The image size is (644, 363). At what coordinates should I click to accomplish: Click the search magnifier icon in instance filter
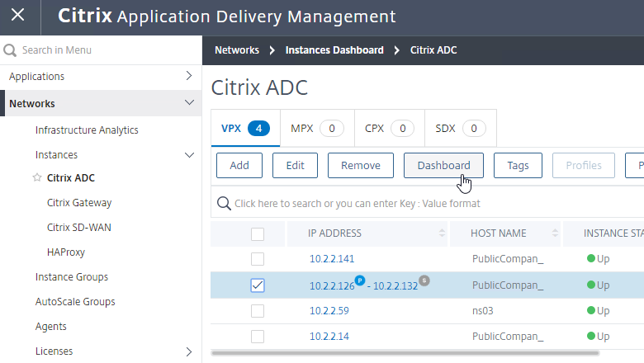(224, 203)
